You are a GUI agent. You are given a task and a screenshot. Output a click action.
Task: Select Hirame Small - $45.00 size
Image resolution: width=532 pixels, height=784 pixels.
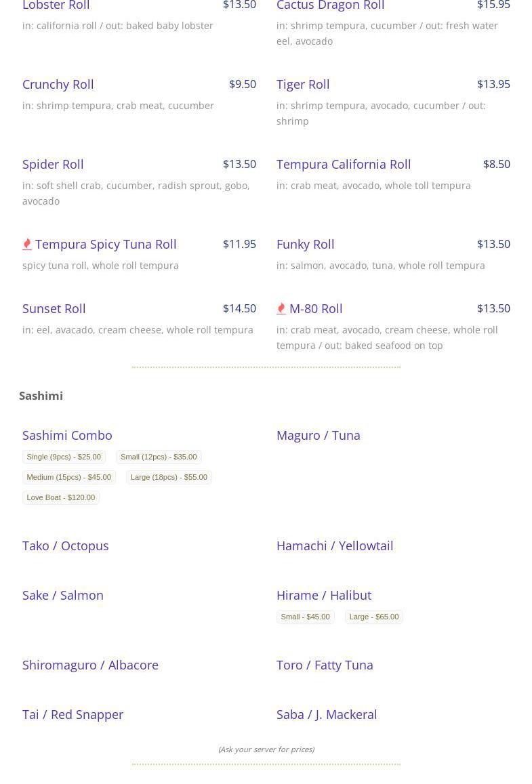305,617
